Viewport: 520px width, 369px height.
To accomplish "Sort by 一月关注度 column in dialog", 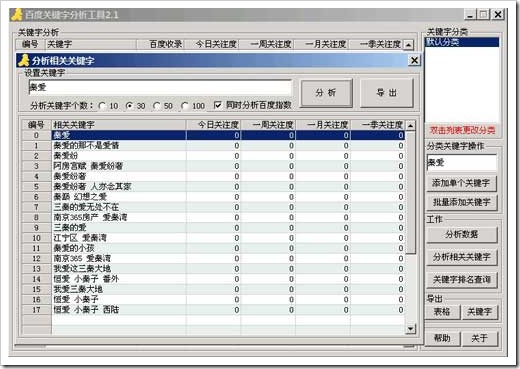I will [x=323, y=125].
